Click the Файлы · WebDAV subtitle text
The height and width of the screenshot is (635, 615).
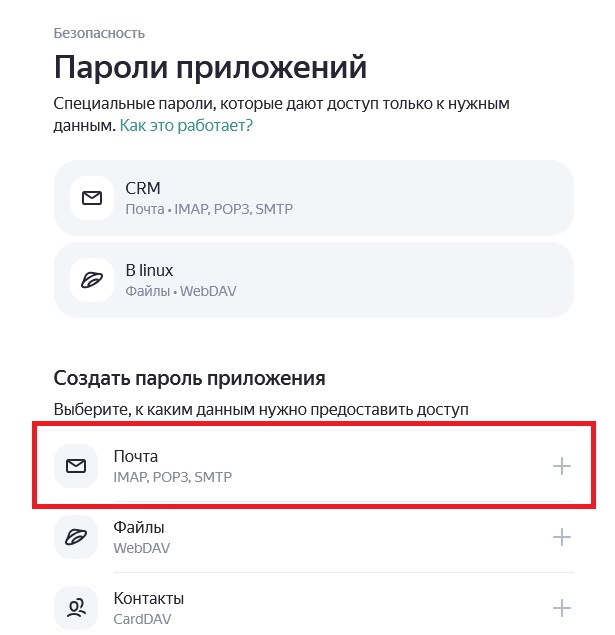point(181,291)
